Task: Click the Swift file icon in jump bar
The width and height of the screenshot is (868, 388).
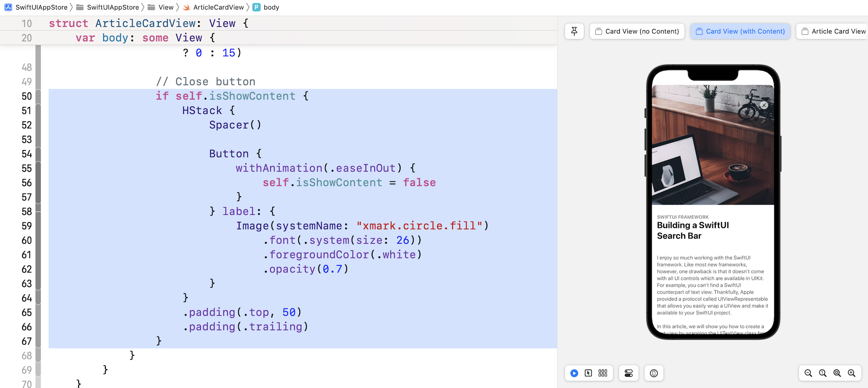Action: tap(186, 7)
